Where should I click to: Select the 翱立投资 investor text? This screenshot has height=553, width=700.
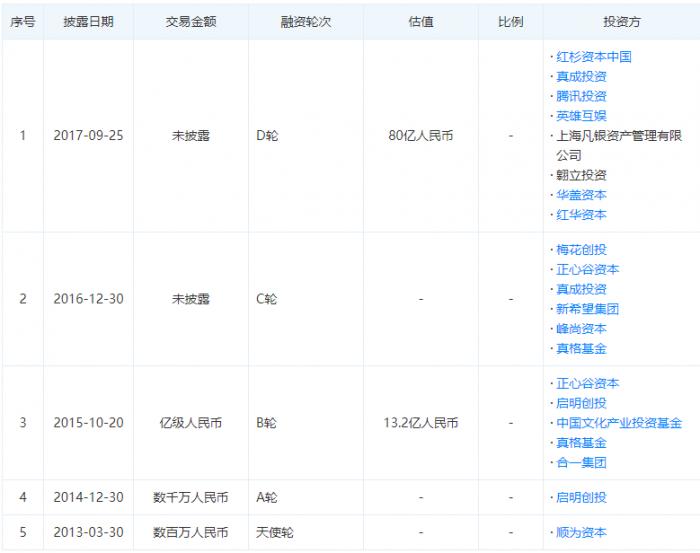pyautogui.click(x=581, y=175)
